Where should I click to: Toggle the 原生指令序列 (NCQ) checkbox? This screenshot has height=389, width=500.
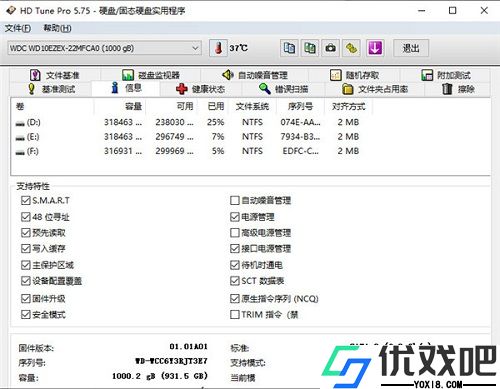tap(235, 298)
